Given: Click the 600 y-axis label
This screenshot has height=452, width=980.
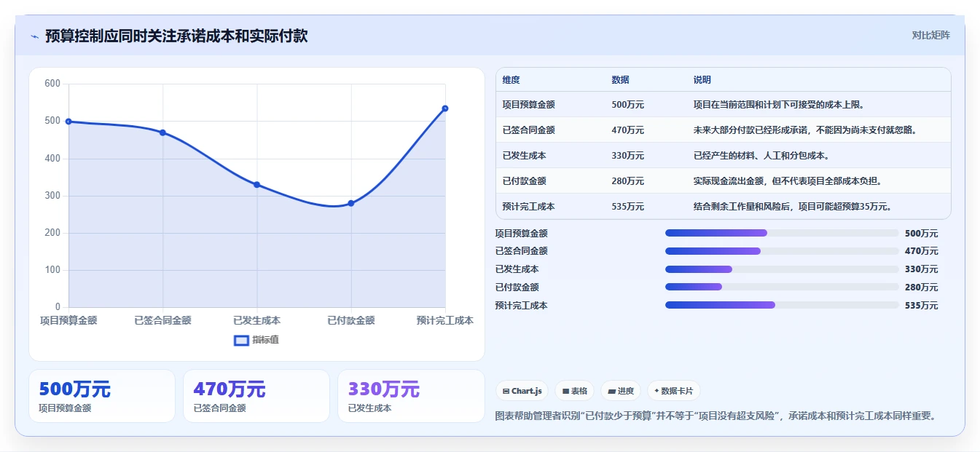Looking at the screenshot, I should [52, 84].
